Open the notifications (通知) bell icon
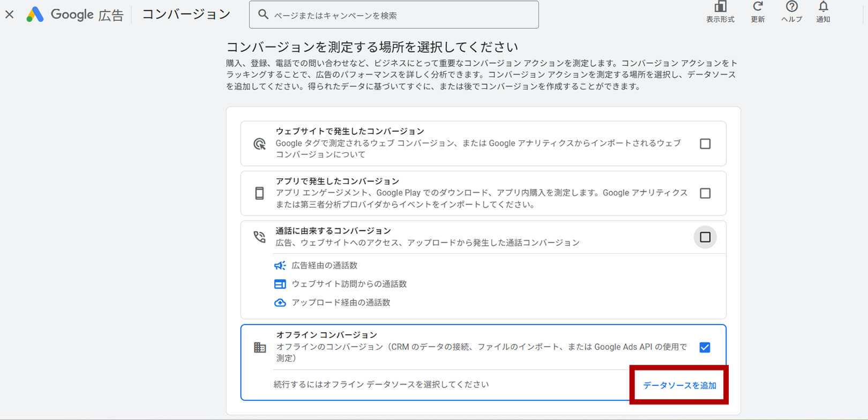868x420 pixels. click(823, 7)
